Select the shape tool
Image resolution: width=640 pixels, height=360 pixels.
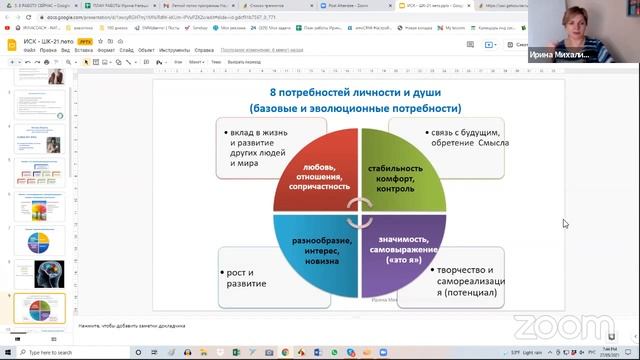point(118,62)
